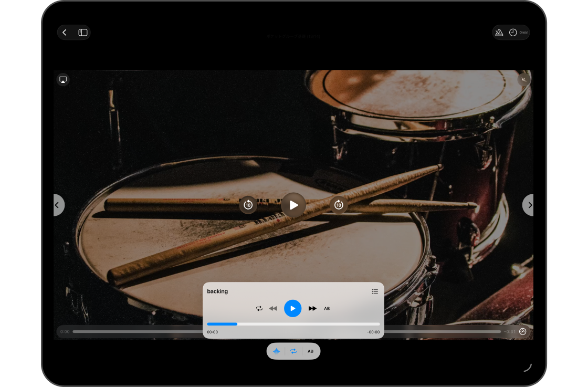588x387 pixels.
Task: Select the AB loop icon in the backing player
Action: pyautogui.click(x=327, y=308)
